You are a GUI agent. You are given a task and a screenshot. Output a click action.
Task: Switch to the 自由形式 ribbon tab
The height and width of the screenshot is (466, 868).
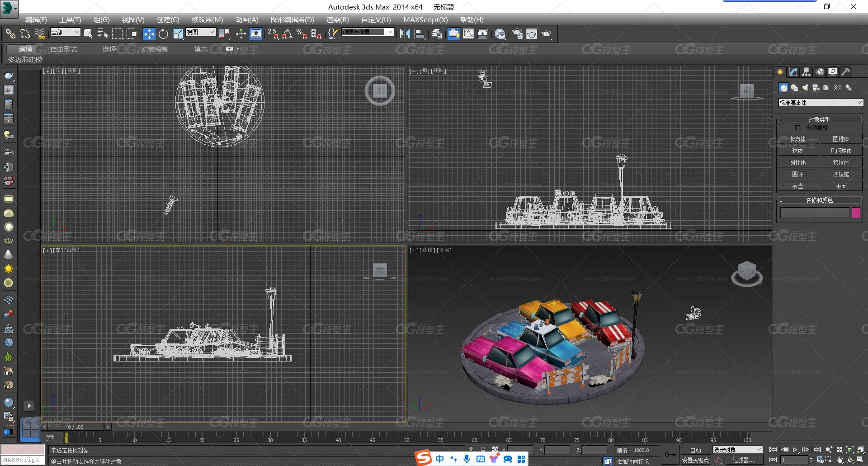click(64, 49)
